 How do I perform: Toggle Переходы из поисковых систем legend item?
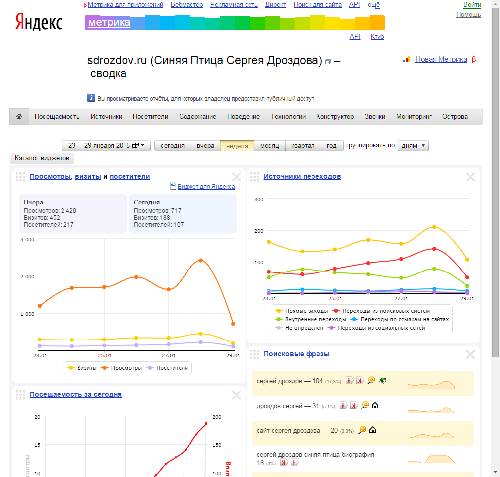pos(381,311)
